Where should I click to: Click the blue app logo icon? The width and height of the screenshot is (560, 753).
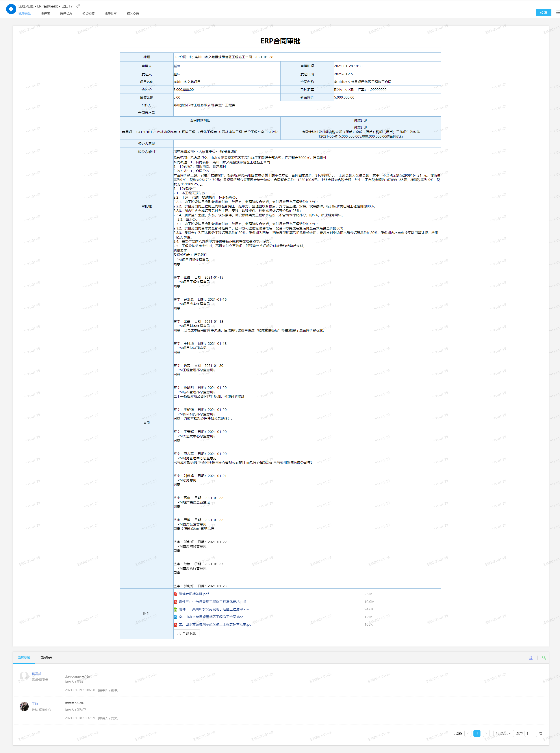click(x=11, y=9)
